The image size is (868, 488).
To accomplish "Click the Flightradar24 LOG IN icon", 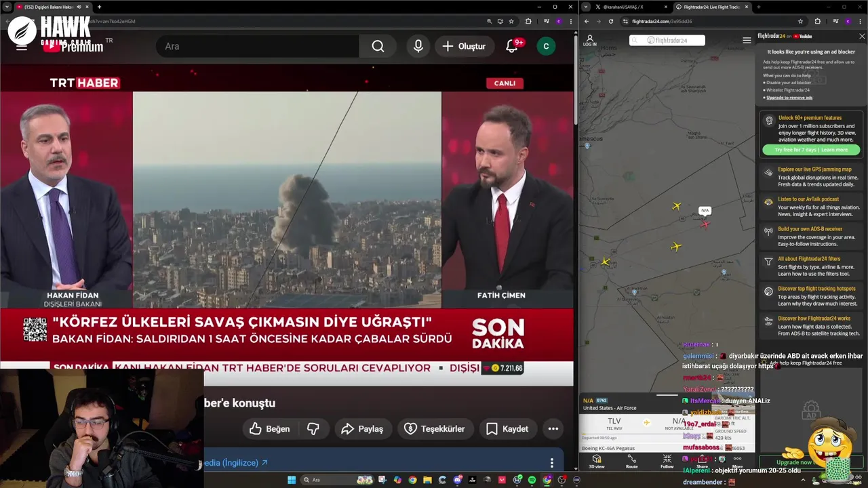I will click(x=590, y=41).
